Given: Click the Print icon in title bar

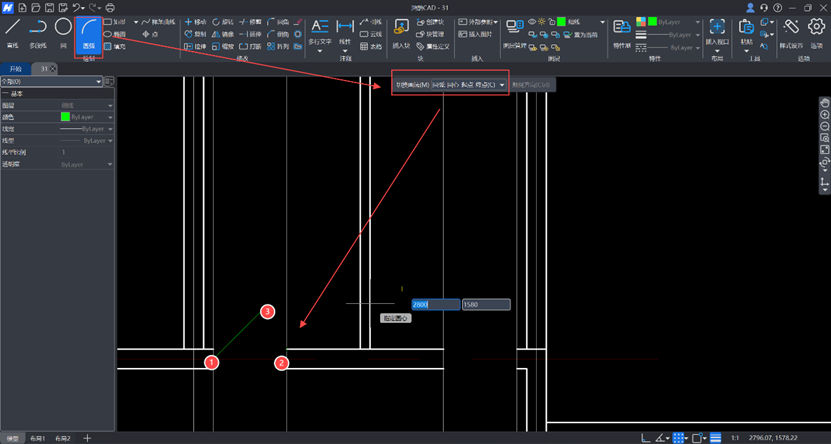Looking at the screenshot, I should [x=110, y=7].
